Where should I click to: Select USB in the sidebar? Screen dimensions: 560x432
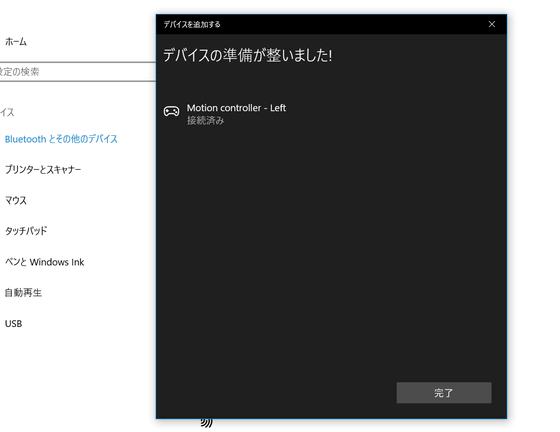14,323
